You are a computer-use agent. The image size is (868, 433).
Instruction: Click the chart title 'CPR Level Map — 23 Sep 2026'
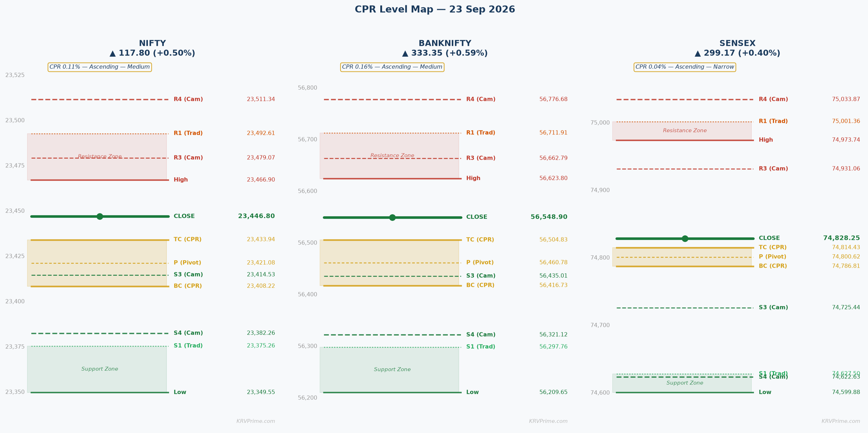point(435,9)
